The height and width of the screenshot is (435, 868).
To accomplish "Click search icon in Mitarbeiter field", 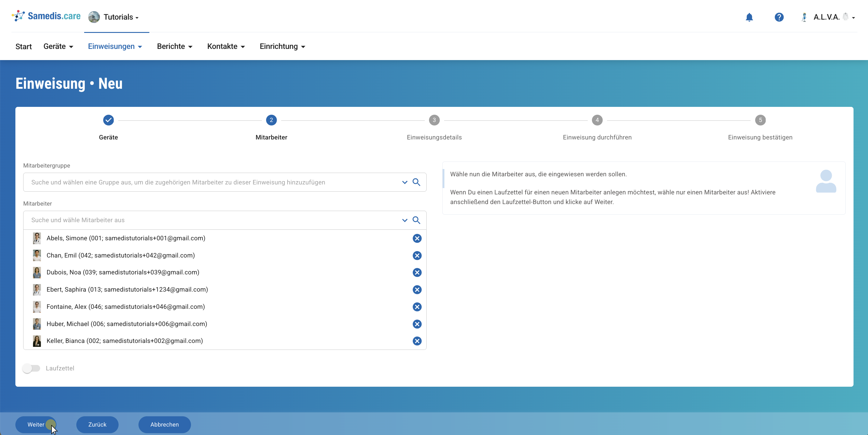I will click(416, 220).
